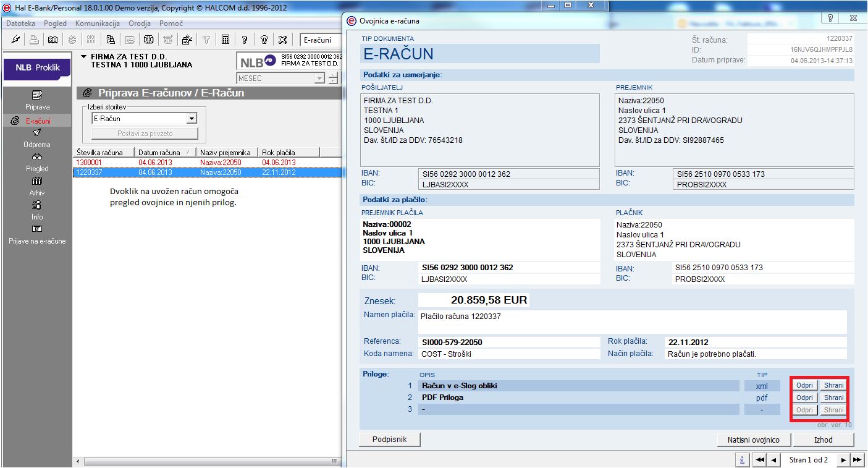Click Odpri for PDF Priloga
868x468 pixels.
click(804, 398)
